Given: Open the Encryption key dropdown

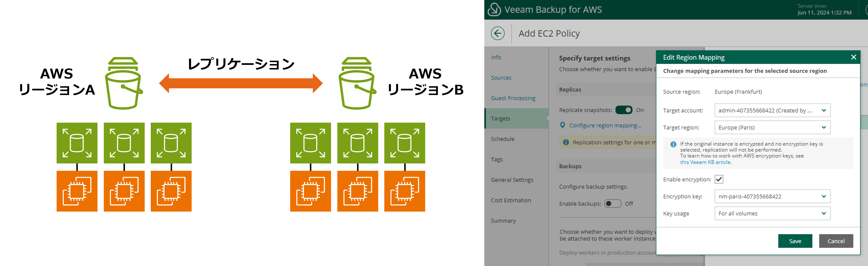Looking at the screenshot, I should click(x=772, y=196).
